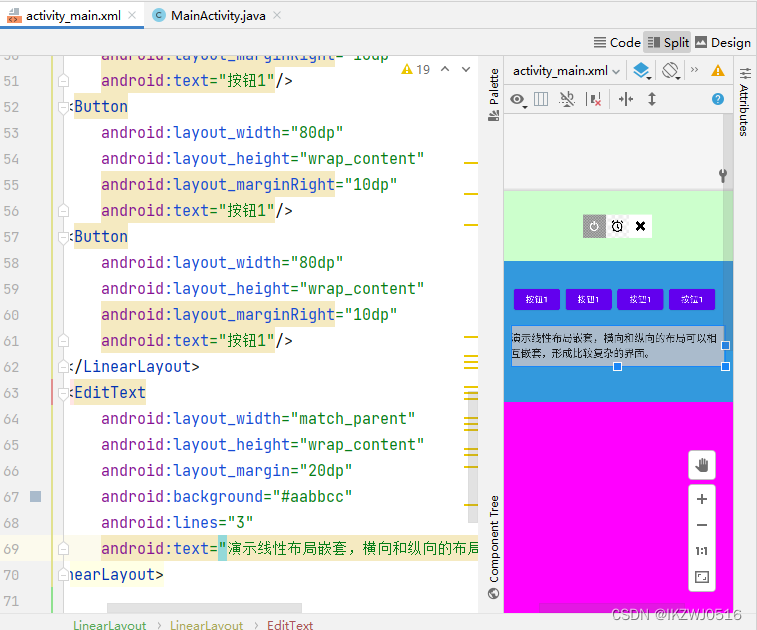Toggle the fold marker at line 70
This screenshot has height=630, width=757.
(x=63, y=575)
